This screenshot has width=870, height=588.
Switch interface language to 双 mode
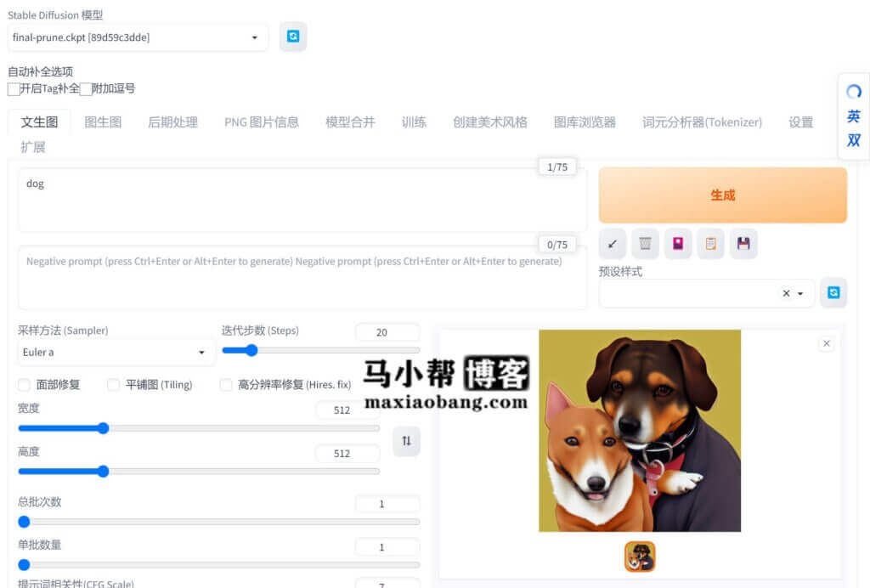(x=853, y=139)
